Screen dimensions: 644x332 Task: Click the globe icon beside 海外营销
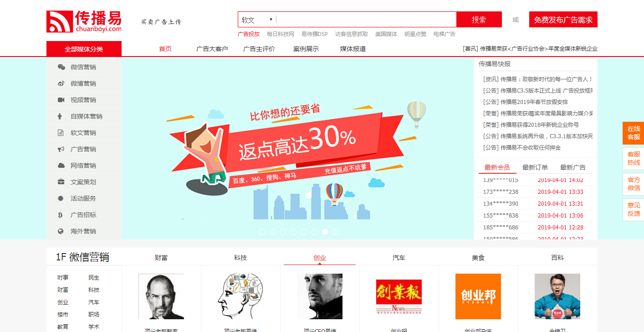click(61, 231)
